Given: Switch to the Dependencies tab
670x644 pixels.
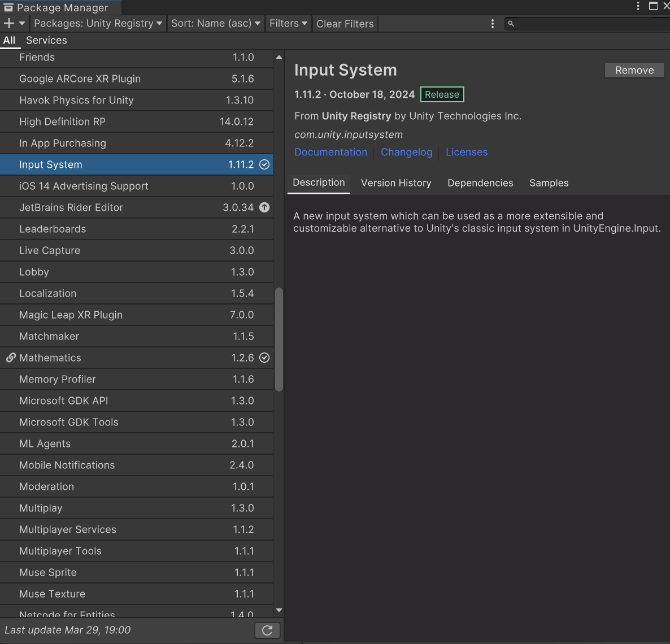Looking at the screenshot, I should [480, 183].
